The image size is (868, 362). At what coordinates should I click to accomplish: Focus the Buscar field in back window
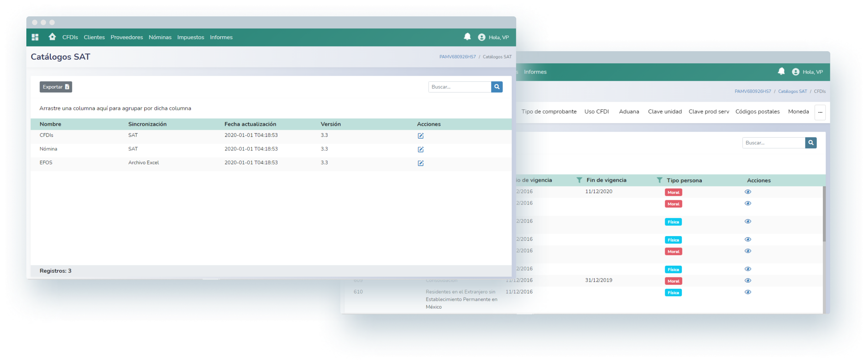tap(774, 143)
